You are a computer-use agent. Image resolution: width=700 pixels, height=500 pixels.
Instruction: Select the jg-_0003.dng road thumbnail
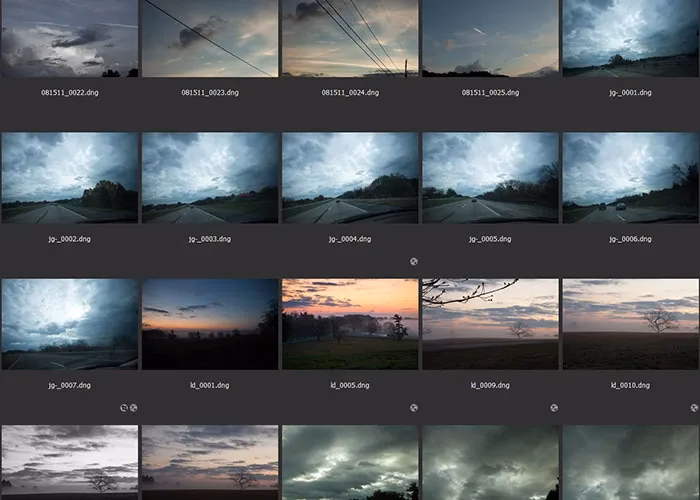point(210,178)
